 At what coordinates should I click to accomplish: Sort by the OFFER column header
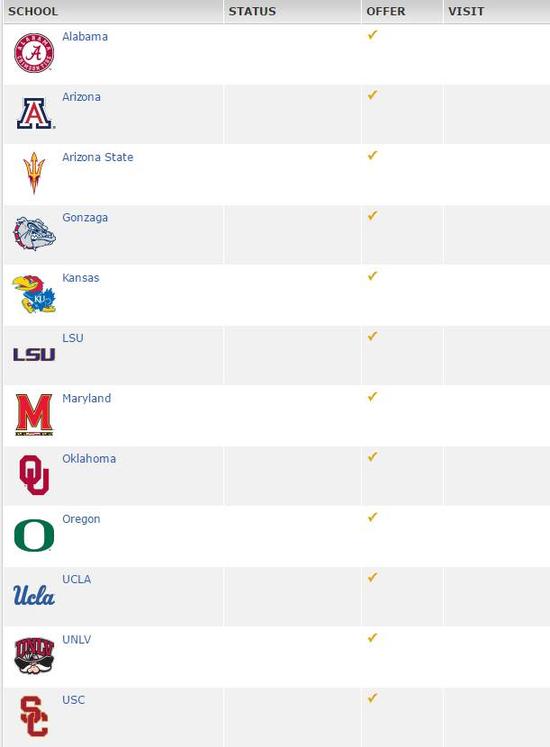tap(386, 11)
